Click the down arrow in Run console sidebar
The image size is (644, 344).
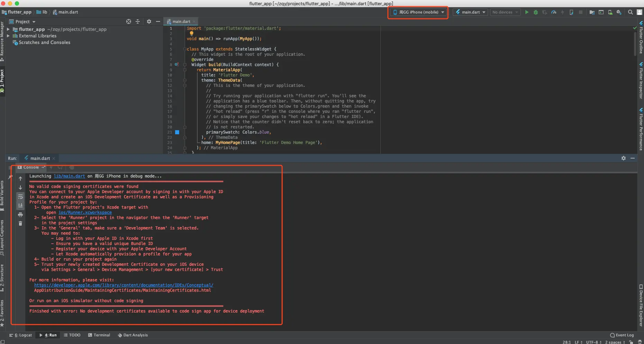(x=20, y=188)
